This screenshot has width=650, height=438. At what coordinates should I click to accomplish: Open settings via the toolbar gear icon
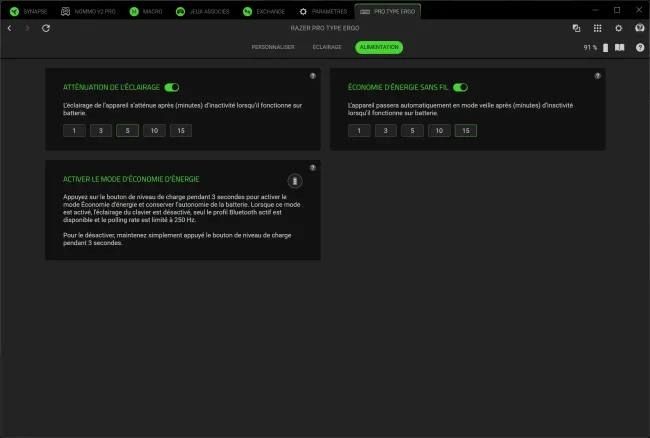click(618, 28)
